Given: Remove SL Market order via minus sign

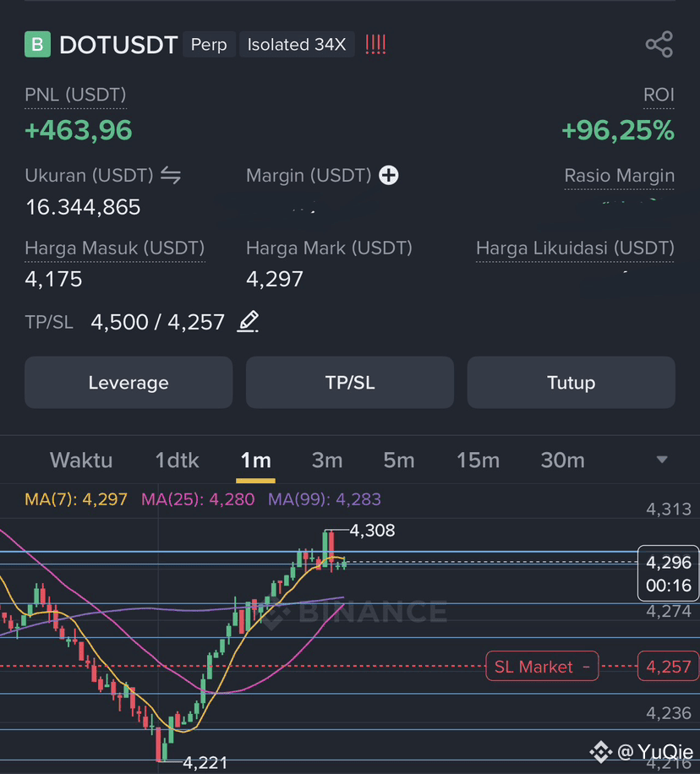Looking at the screenshot, I should pyautogui.click(x=586, y=667).
